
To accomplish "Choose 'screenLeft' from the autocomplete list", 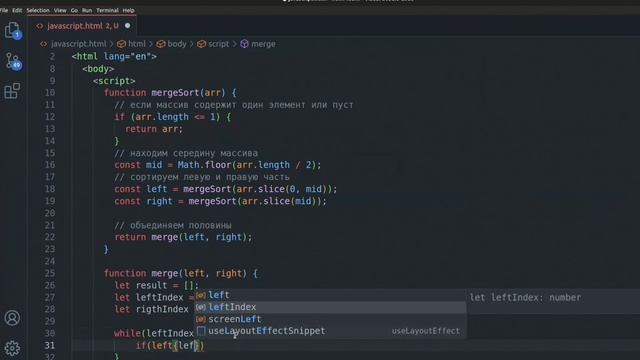I will tap(330, 319).
